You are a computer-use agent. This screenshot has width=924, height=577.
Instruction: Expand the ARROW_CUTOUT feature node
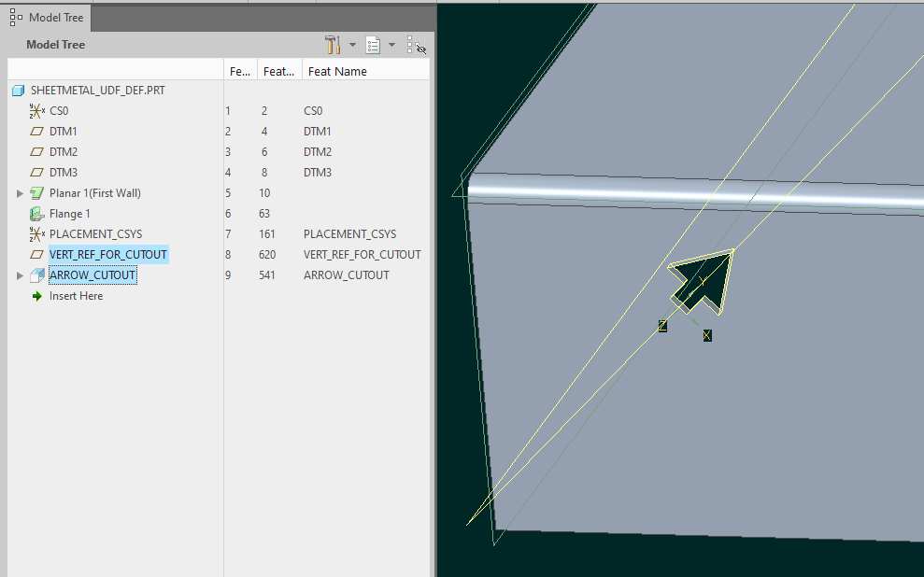21,275
